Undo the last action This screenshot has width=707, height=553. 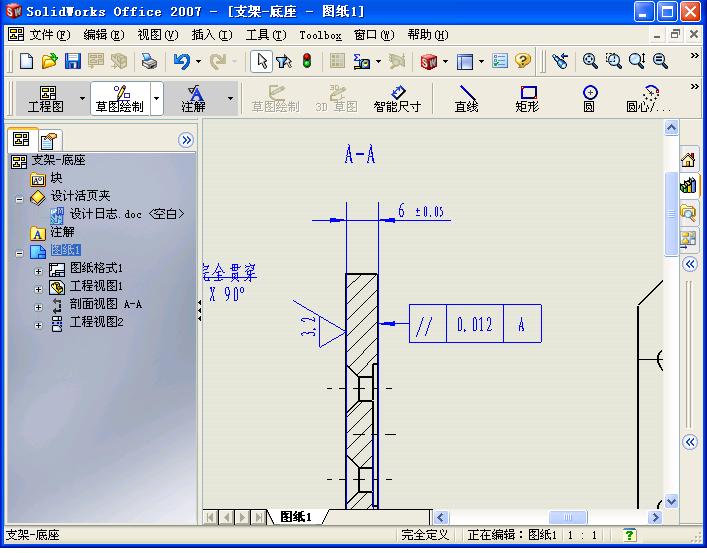(182, 61)
